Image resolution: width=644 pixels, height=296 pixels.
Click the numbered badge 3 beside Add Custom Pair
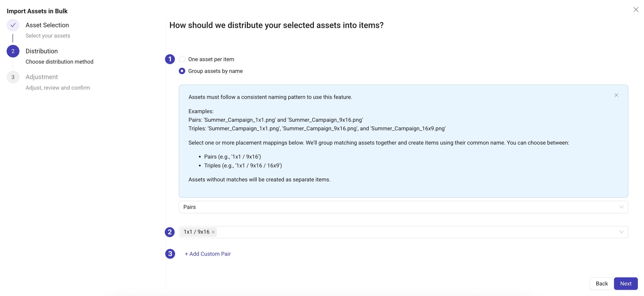click(x=170, y=254)
